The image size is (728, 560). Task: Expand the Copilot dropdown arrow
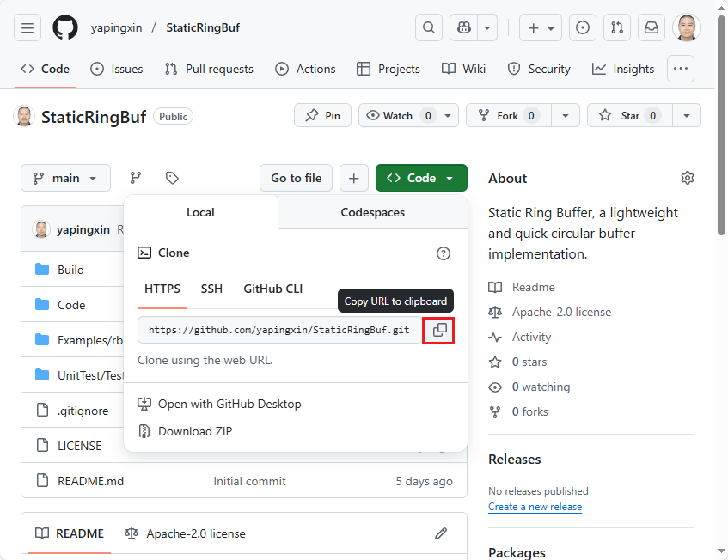pyautogui.click(x=487, y=27)
